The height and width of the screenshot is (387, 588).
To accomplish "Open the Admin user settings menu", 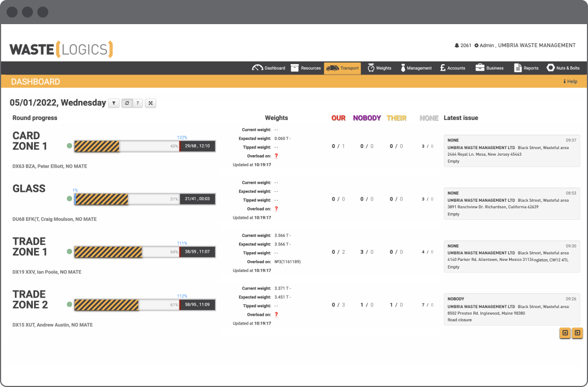I will [x=484, y=45].
